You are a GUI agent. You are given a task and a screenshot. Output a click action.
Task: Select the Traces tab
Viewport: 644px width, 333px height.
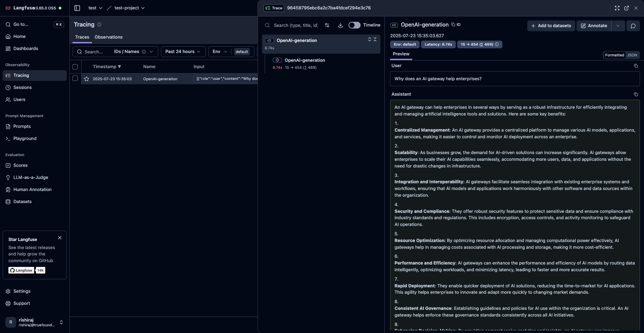[x=82, y=37]
